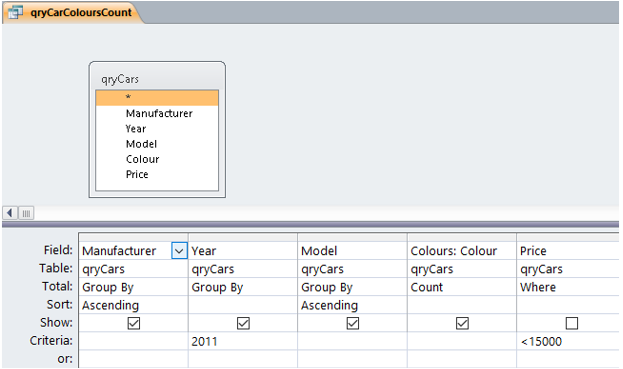Click Ascending sort for Model column
The height and width of the screenshot is (369, 623).
[352, 305]
